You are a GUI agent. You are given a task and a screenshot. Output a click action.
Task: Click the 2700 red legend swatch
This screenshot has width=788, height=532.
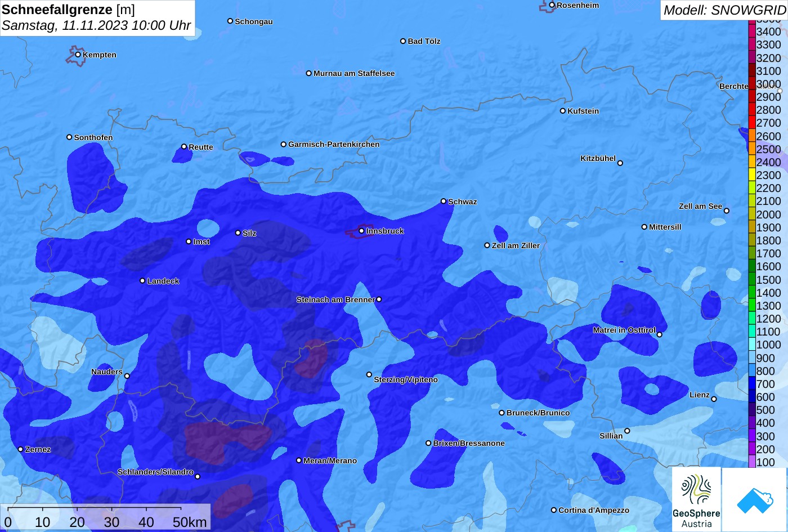coord(752,123)
